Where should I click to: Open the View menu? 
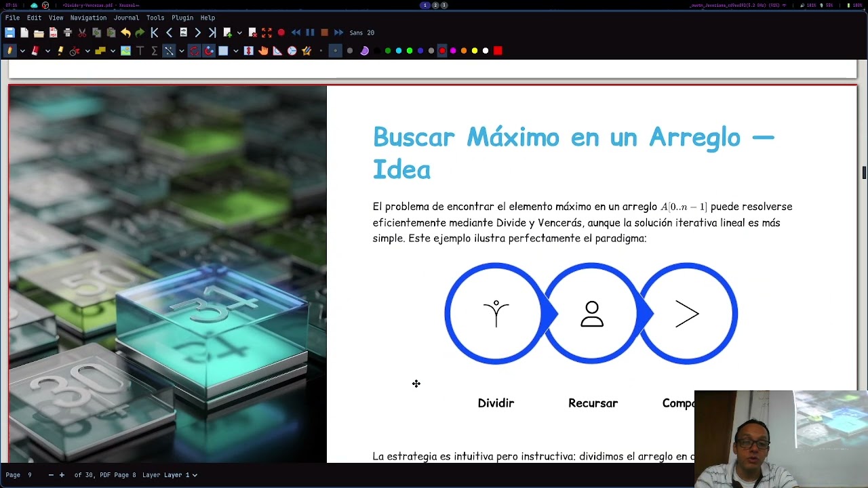pyautogui.click(x=56, y=18)
